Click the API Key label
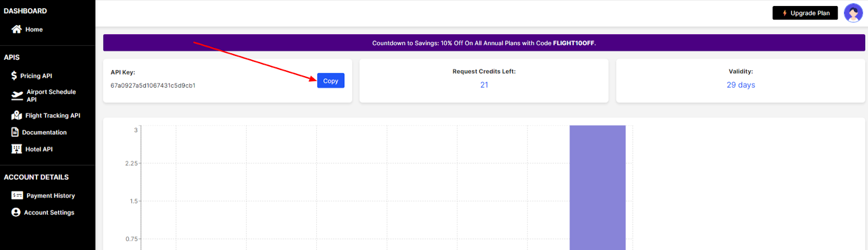The width and height of the screenshot is (868, 250). (x=123, y=72)
